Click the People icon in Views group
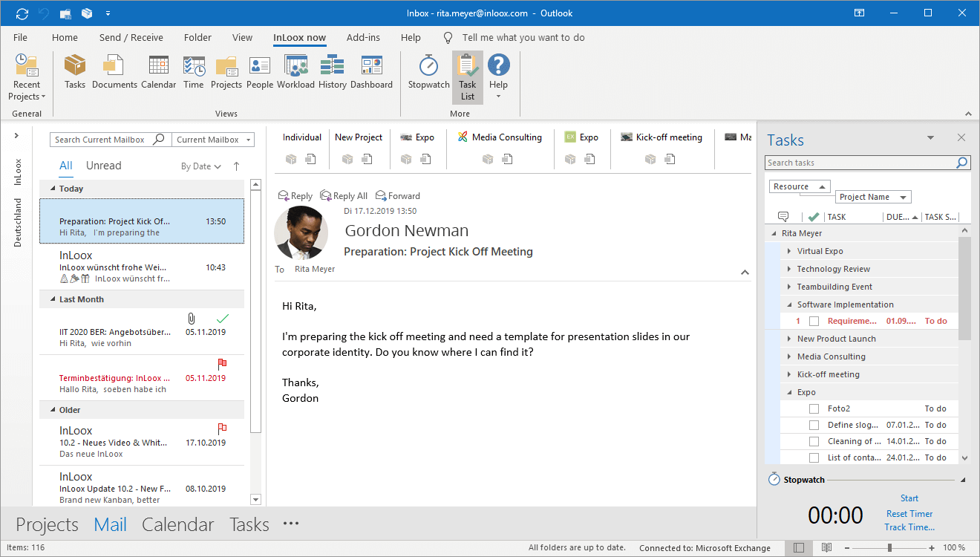This screenshot has height=557, width=980. click(260, 73)
